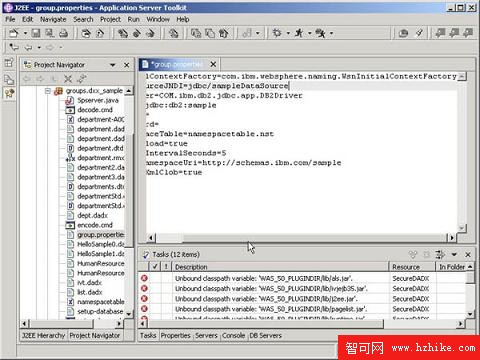Select list.dadx in the tree
The height and width of the screenshot is (360, 480).
tap(90, 293)
